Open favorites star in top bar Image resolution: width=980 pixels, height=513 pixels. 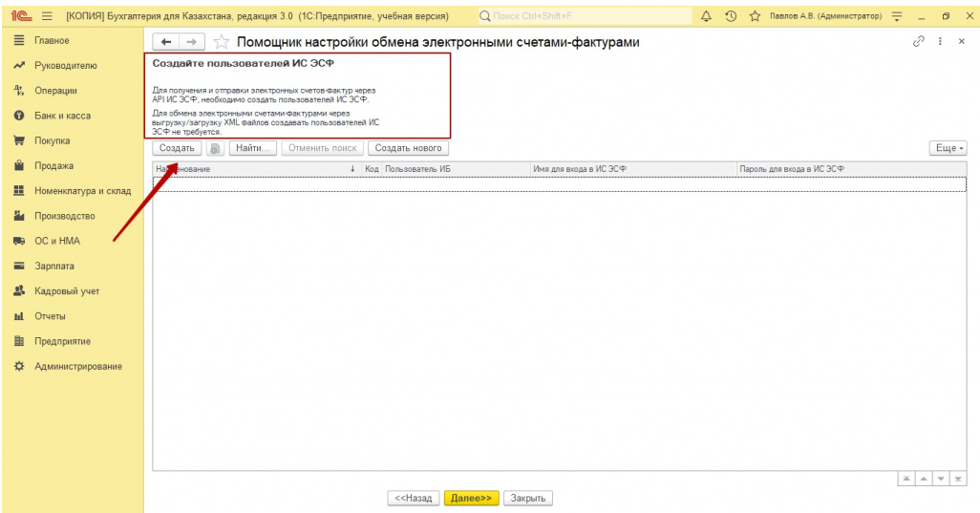tap(754, 16)
